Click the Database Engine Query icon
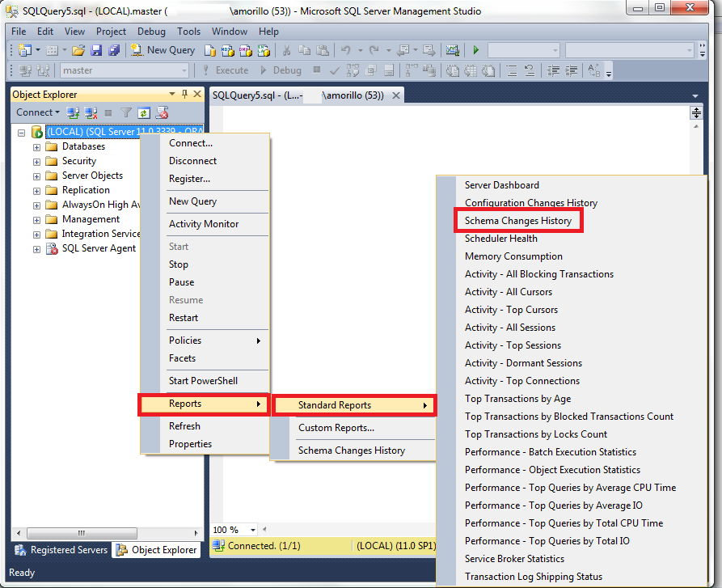Screen dimensions: 722x588 pyautogui.click(x=210, y=49)
